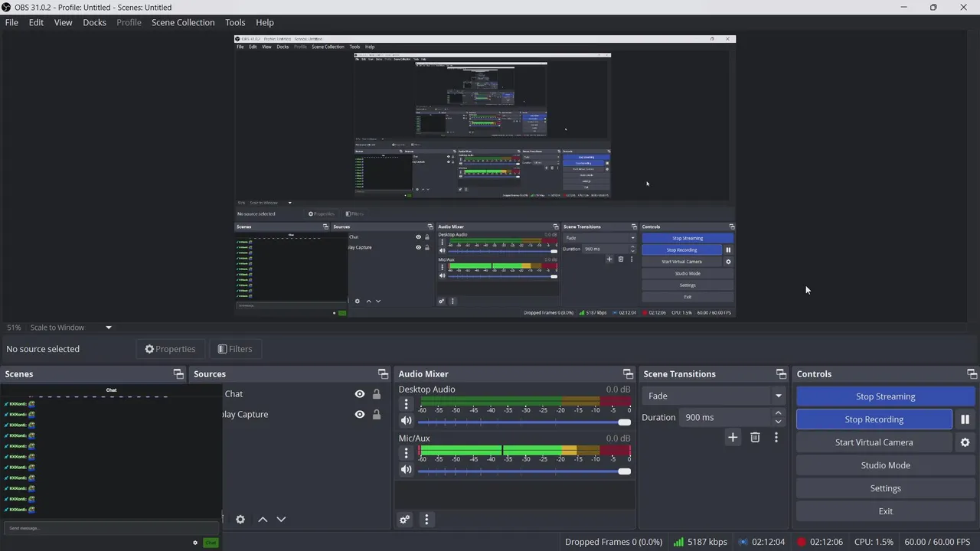Open virtual camera settings gear

tap(965, 442)
